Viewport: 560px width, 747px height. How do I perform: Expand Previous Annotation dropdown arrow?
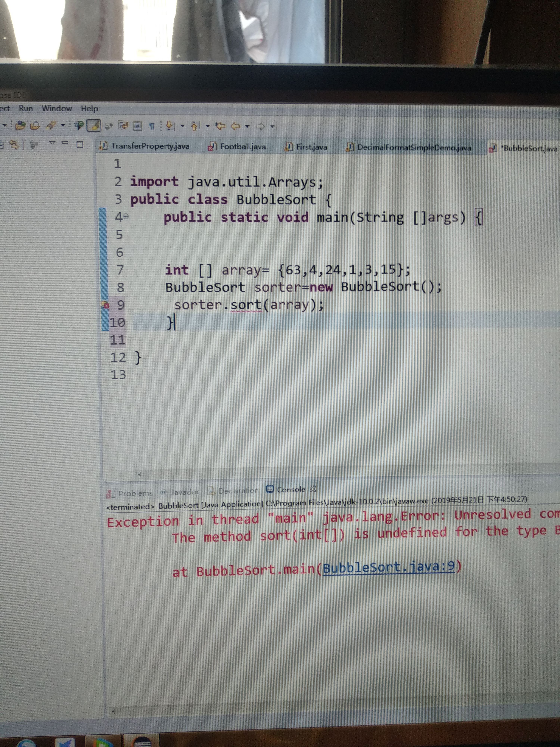pyautogui.click(x=208, y=126)
